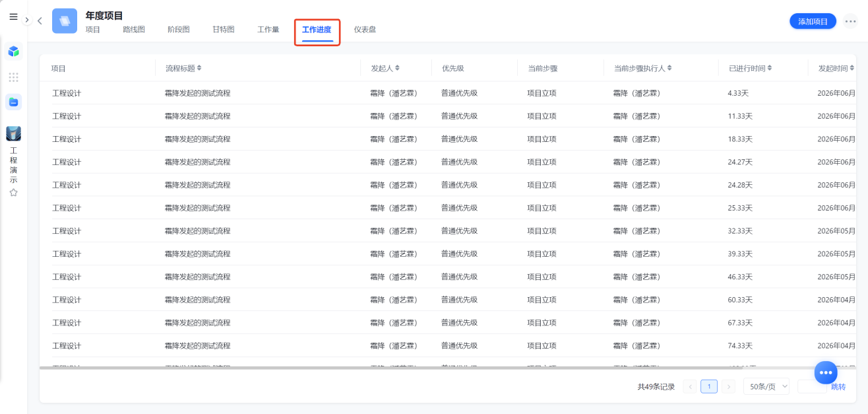This screenshot has height=414, width=868.
Task: Click 普通优先级 in the 18.33天 row
Action: (x=459, y=139)
